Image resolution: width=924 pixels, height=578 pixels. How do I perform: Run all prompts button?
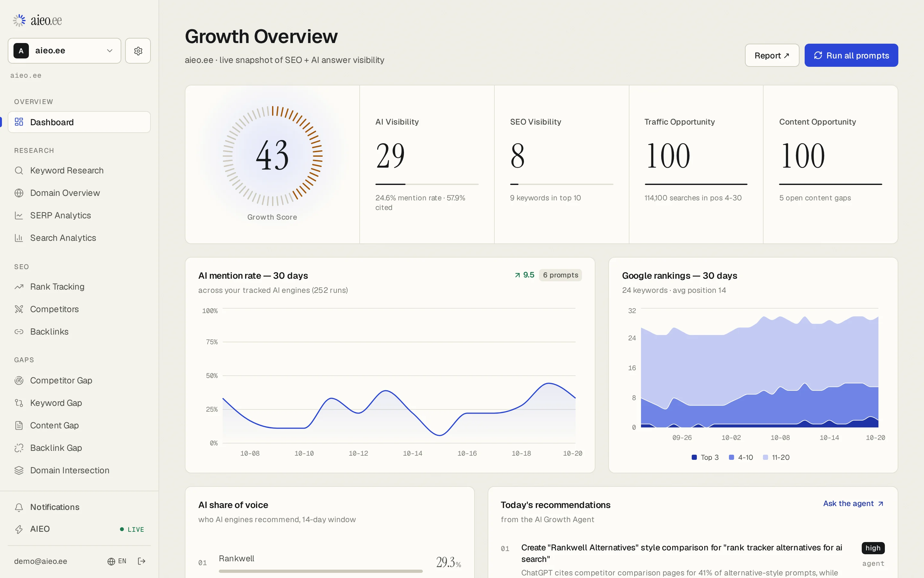coord(851,56)
